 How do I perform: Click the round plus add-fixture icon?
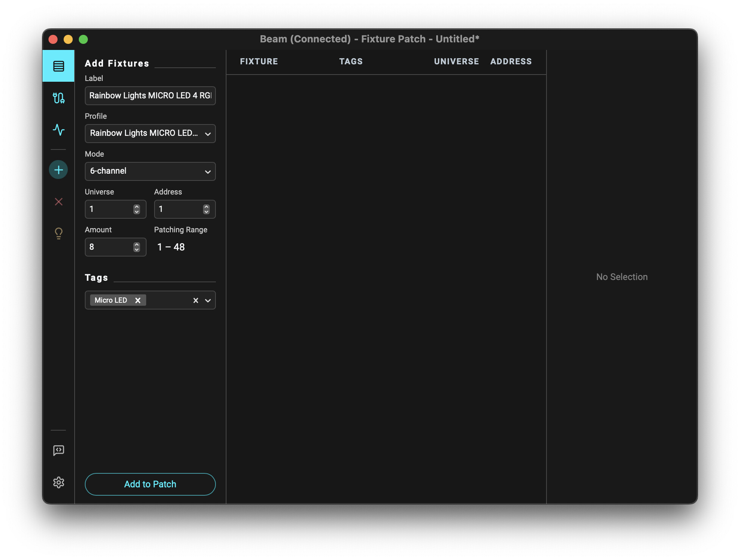coord(58,170)
